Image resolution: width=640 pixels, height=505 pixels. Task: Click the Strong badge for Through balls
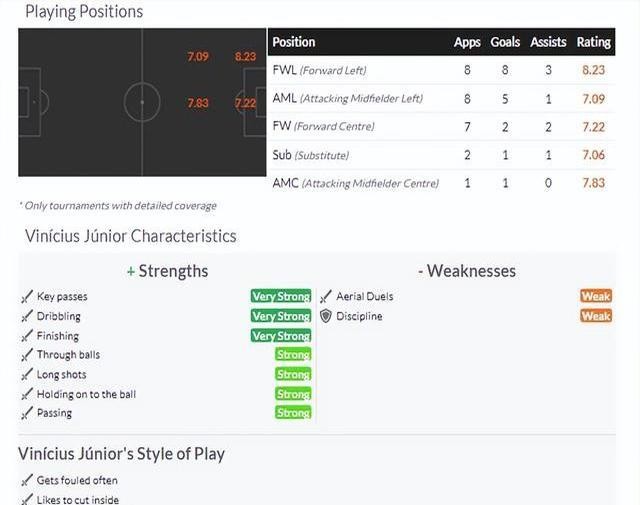[x=293, y=354]
